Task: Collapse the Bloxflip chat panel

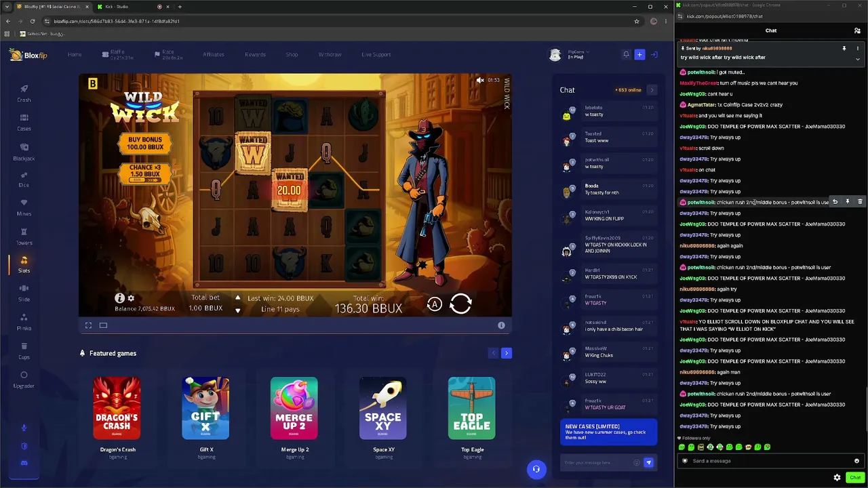Action: coord(652,89)
